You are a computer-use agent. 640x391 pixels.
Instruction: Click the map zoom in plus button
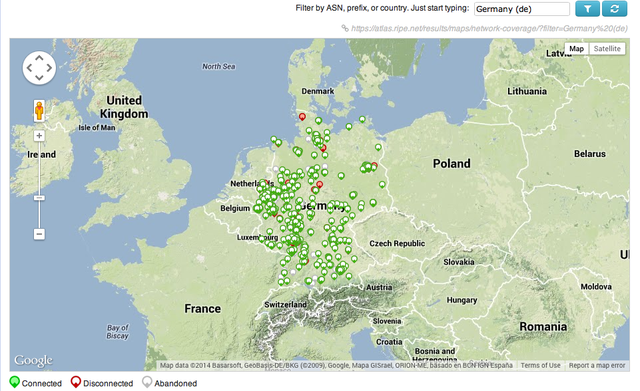(39, 136)
